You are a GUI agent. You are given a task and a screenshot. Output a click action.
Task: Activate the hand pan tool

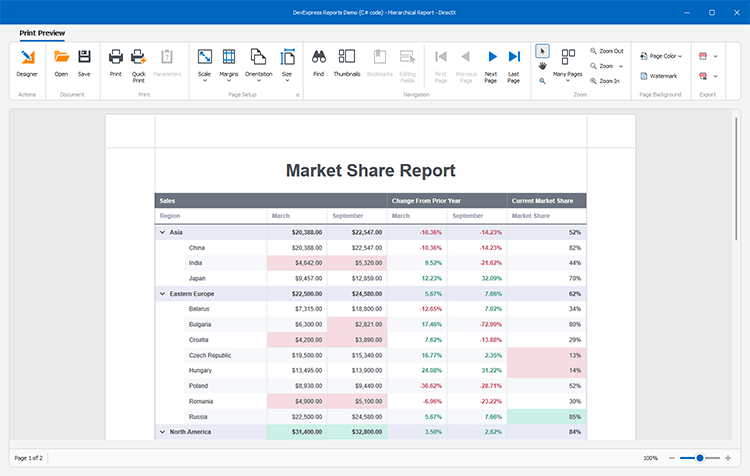pyautogui.click(x=542, y=66)
